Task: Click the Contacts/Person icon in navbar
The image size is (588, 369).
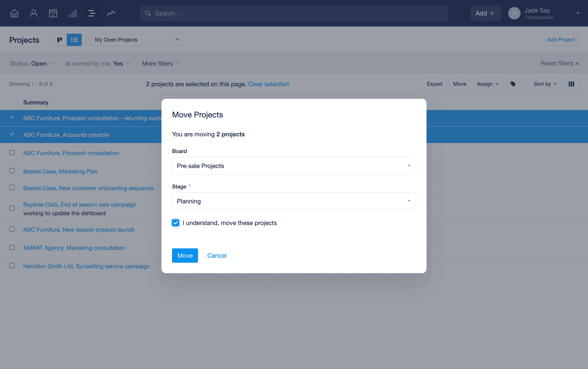Action: point(34,13)
